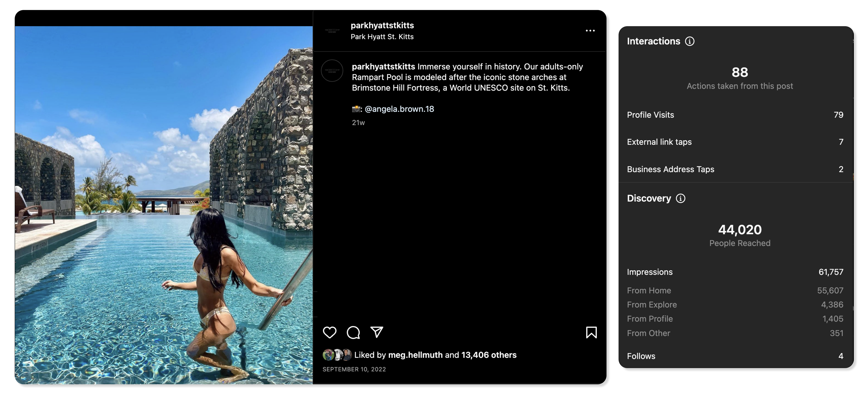Click the pool photo of the post
The height and width of the screenshot is (394, 868).
(x=164, y=205)
